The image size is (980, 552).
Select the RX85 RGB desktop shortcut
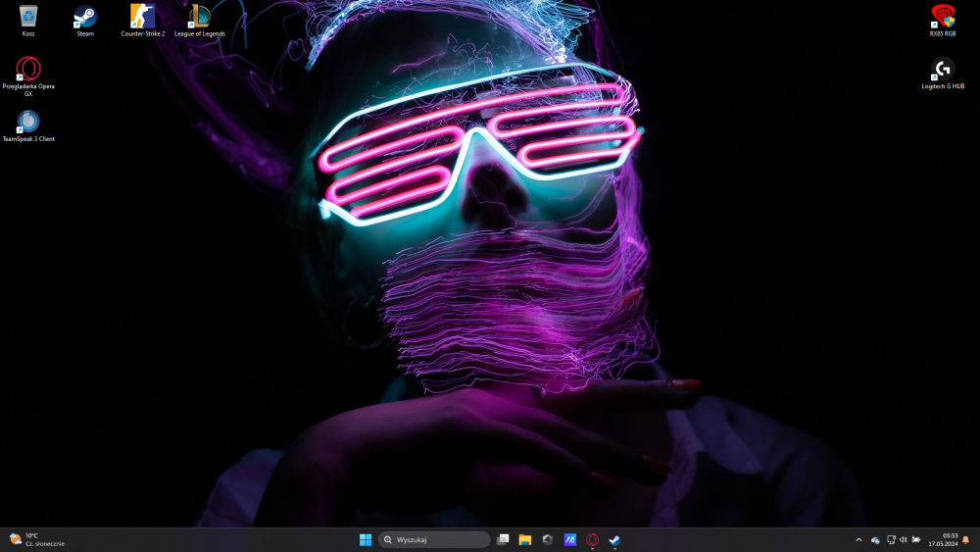pos(943,21)
